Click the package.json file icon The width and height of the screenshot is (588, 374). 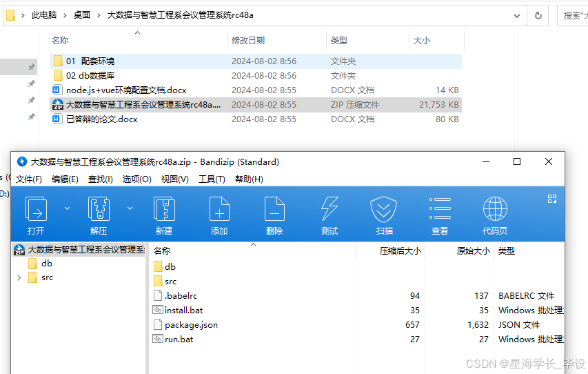tap(158, 324)
